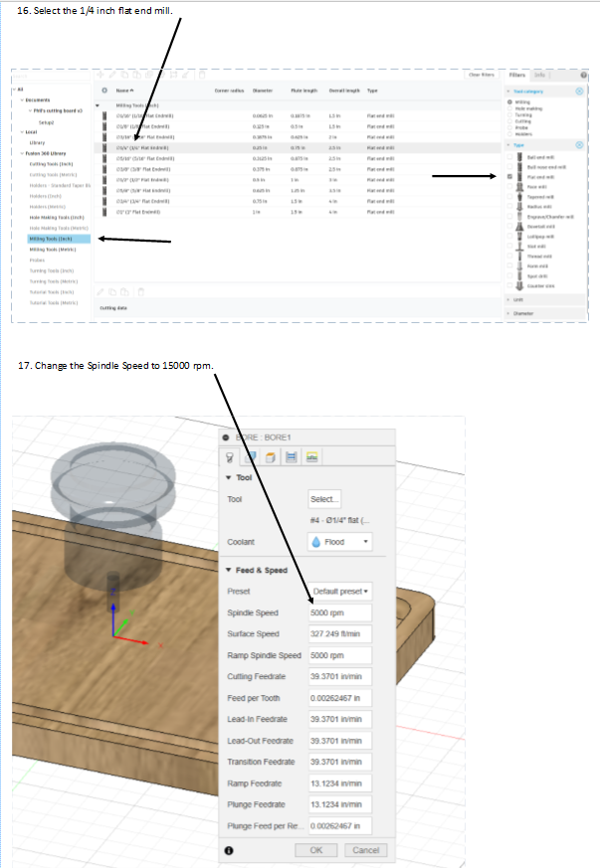The width and height of the screenshot is (600, 868).
Task: Collapse the BORE dialog with the round minus icon
Action: pyautogui.click(x=226, y=437)
